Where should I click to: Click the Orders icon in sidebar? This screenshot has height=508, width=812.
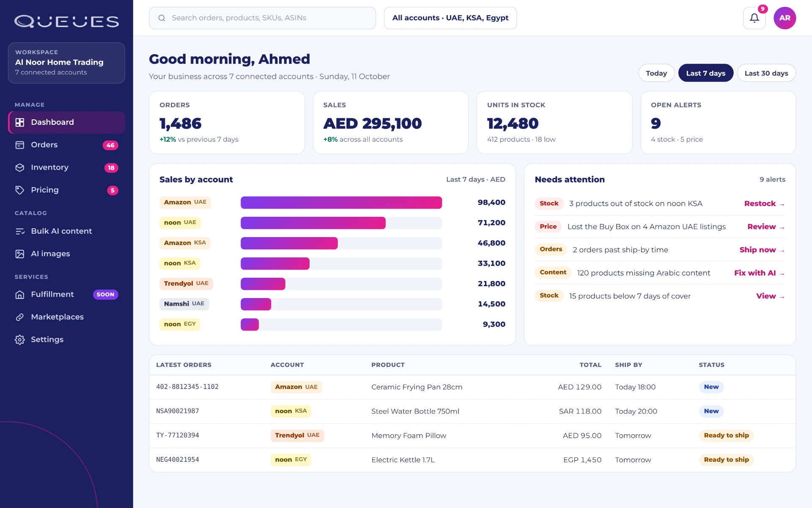(x=20, y=145)
